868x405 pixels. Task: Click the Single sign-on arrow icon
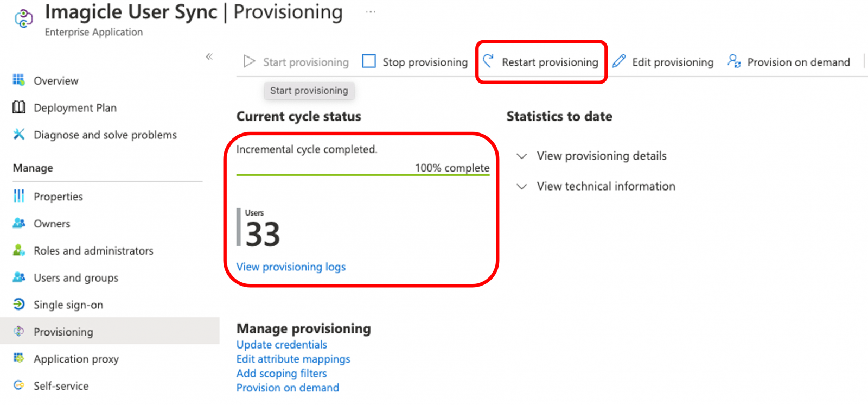click(19, 304)
